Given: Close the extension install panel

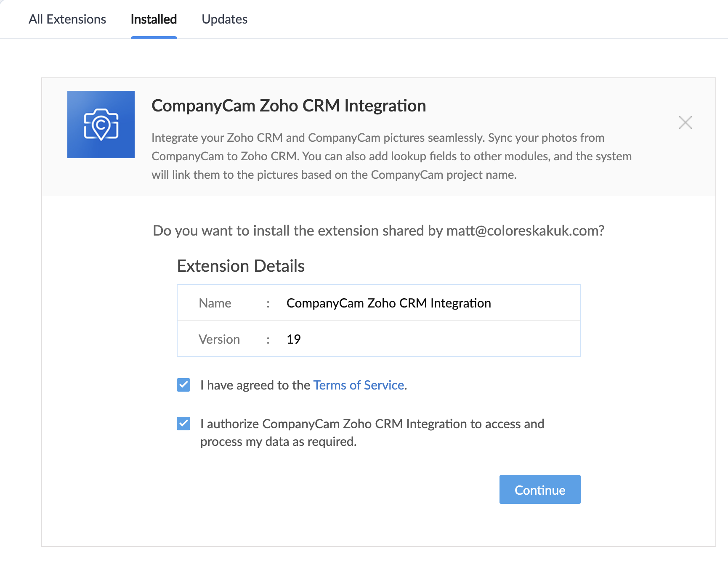Looking at the screenshot, I should (x=685, y=122).
